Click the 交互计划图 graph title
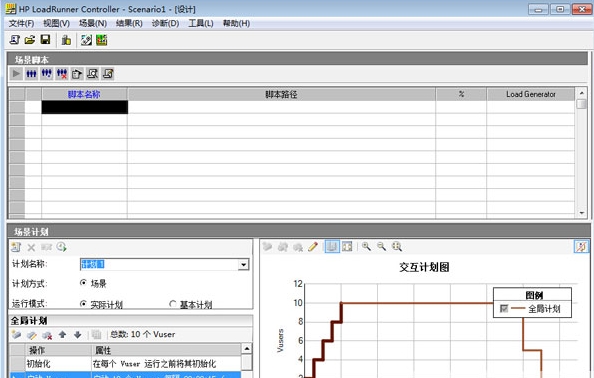The width and height of the screenshot is (594, 378). coord(424,267)
